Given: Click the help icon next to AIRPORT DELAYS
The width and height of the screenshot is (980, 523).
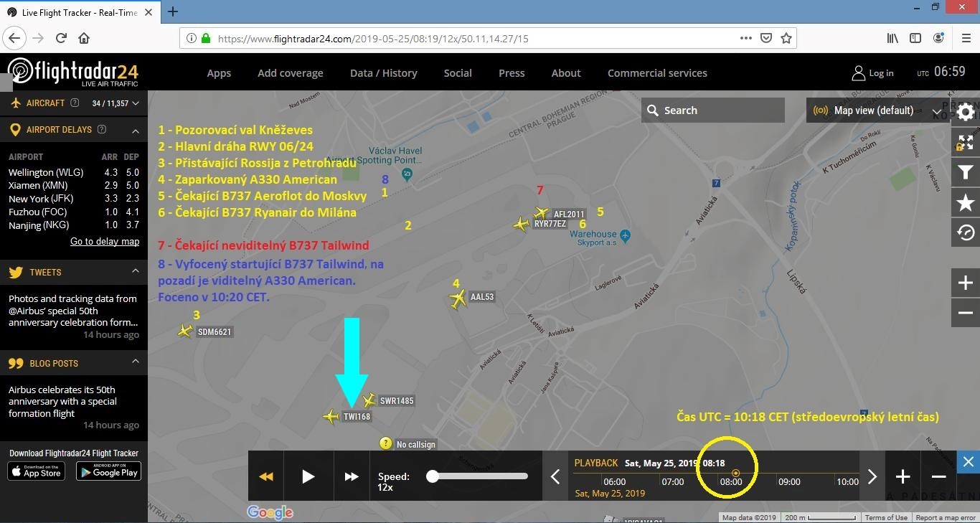Looking at the screenshot, I should pyautogui.click(x=101, y=130).
